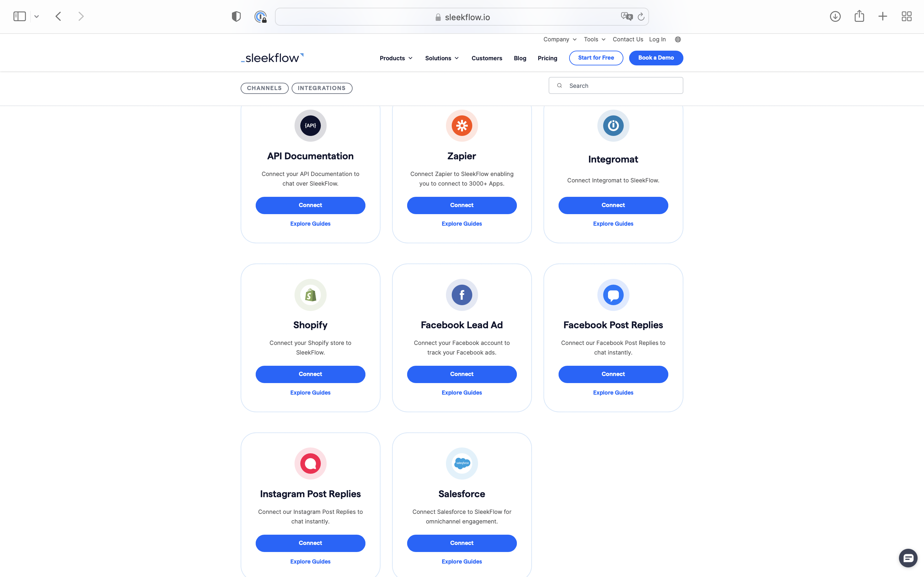Click the Integromat integration icon
This screenshot has width=924, height=577.
coord(613,126)
